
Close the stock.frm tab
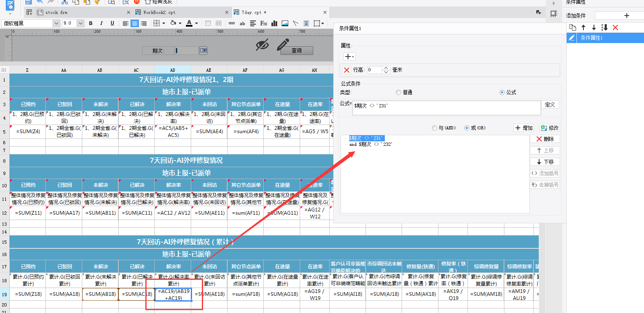tap(129, 12)
